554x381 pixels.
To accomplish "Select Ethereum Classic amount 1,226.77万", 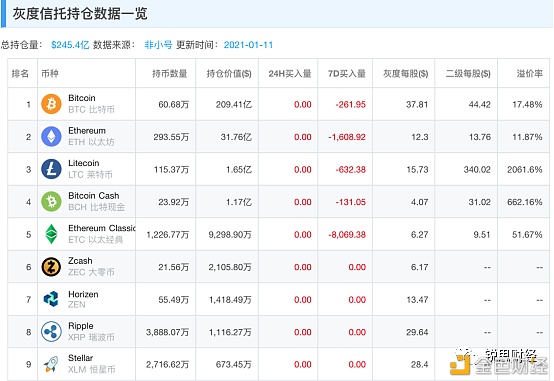I will tap(167, 235).
